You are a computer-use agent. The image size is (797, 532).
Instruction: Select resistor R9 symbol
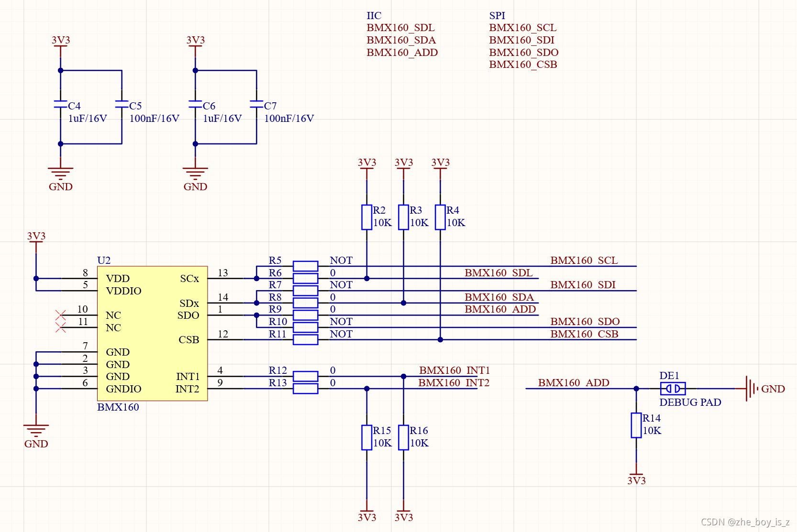(x=305, y=315)
